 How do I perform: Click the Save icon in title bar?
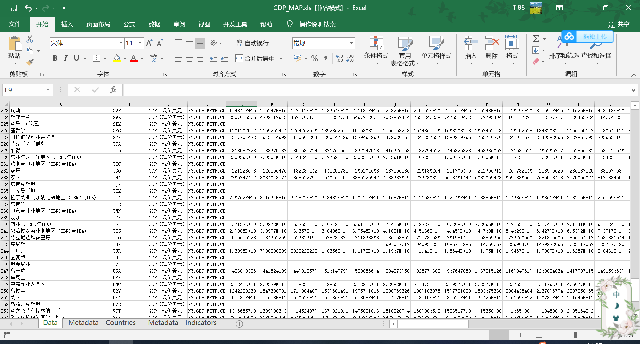pos(14,8)
